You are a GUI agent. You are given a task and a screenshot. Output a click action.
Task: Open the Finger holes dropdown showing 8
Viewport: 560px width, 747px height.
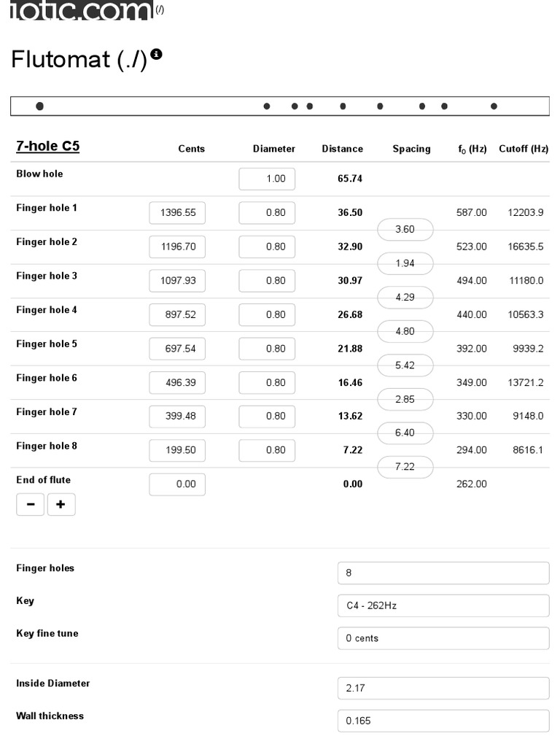coord(443,573)
